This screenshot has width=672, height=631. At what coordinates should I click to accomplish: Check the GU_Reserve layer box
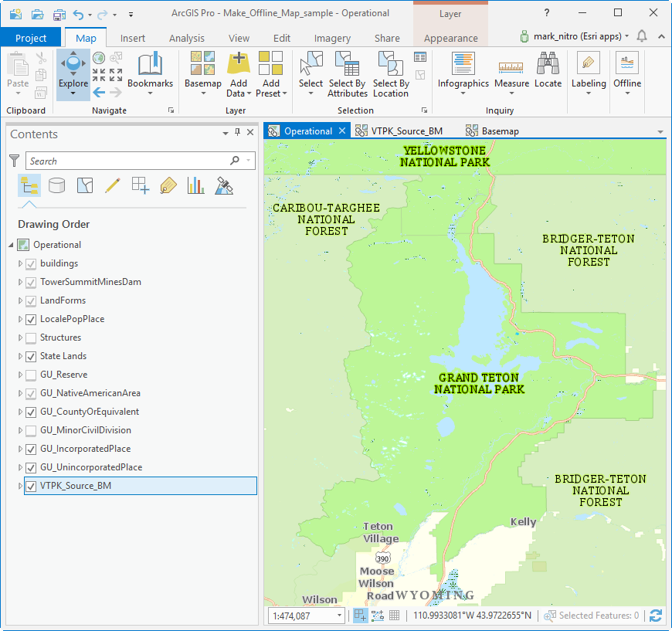(31, 375)
